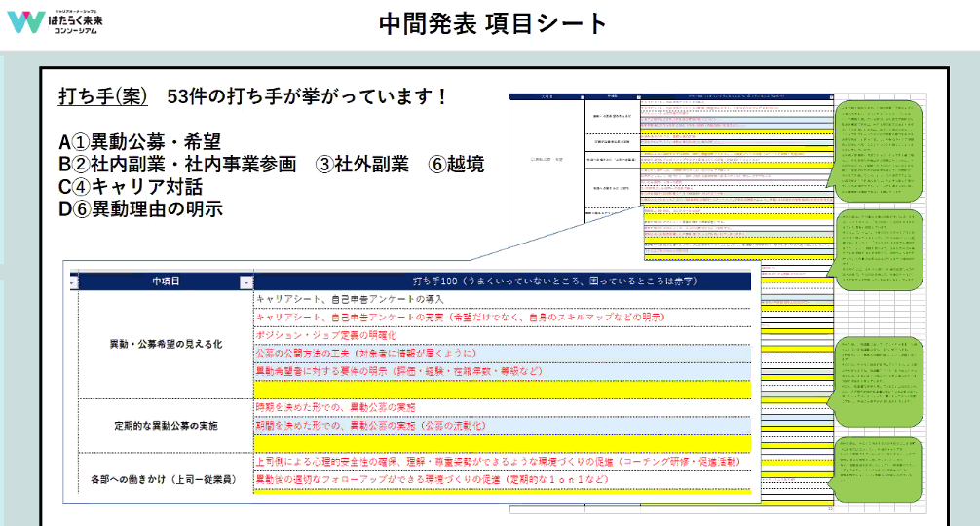980x526 pixels.
Task: Click the 中間発表 項目シート slide title
Action: [x=493, y=24]
